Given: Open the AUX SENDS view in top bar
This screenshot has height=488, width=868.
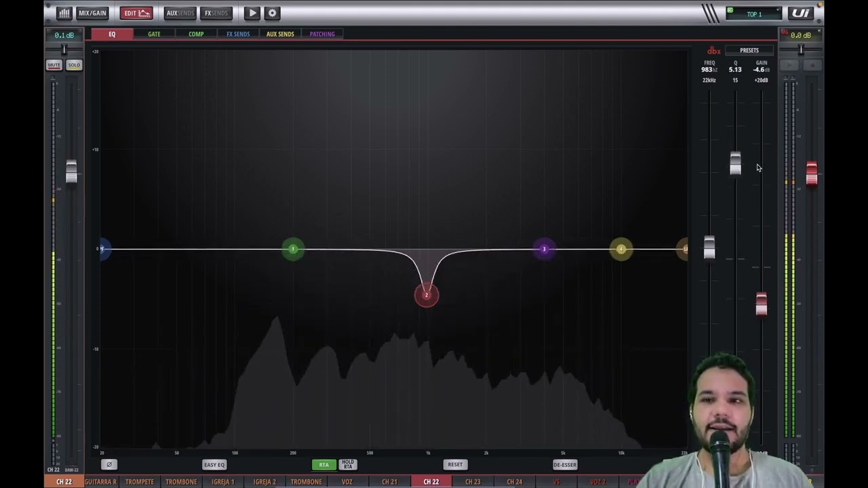Looking at the screenshot, I should pos(180,13).
